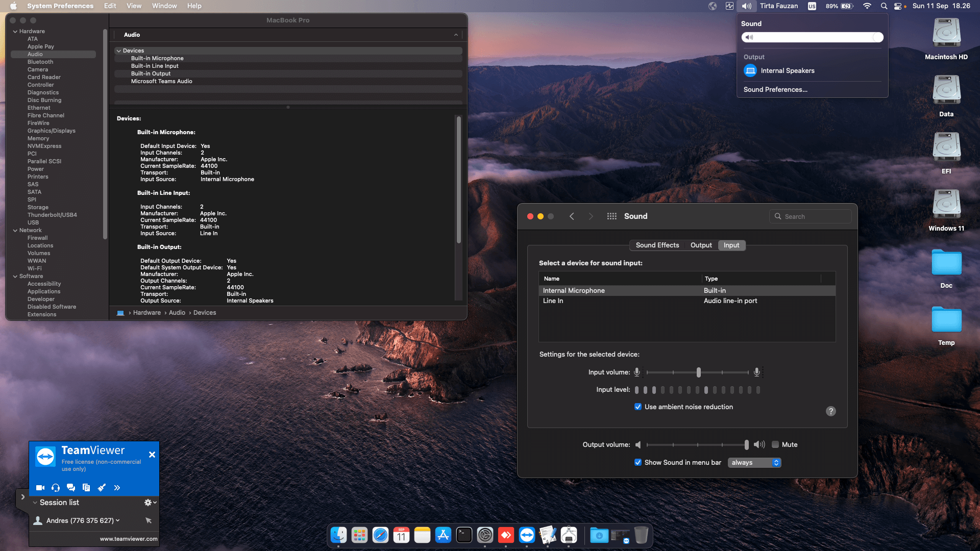Toggle Use ambient noise reduction checkbox
Screen dimensions: 980x551
pos(638,407)
